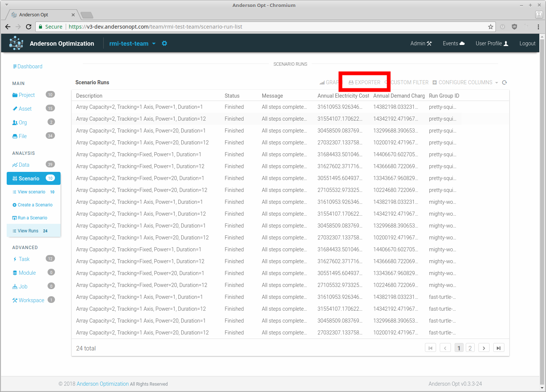Select Create a Scenario in the sidebar

coord(35,205)
